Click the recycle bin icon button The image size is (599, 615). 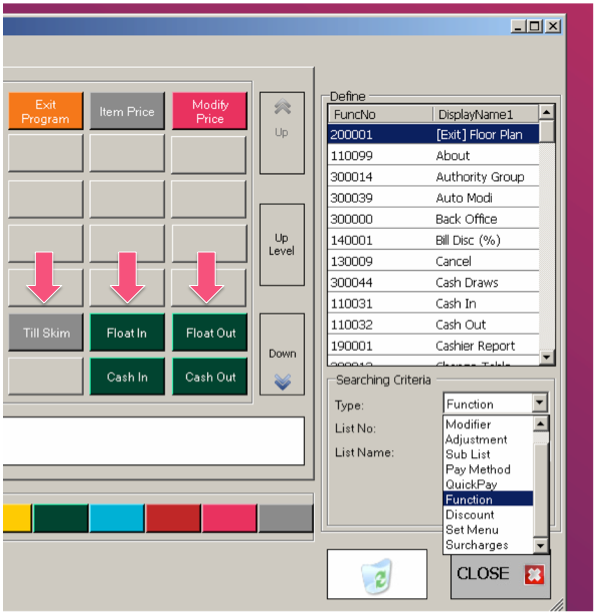377,574
